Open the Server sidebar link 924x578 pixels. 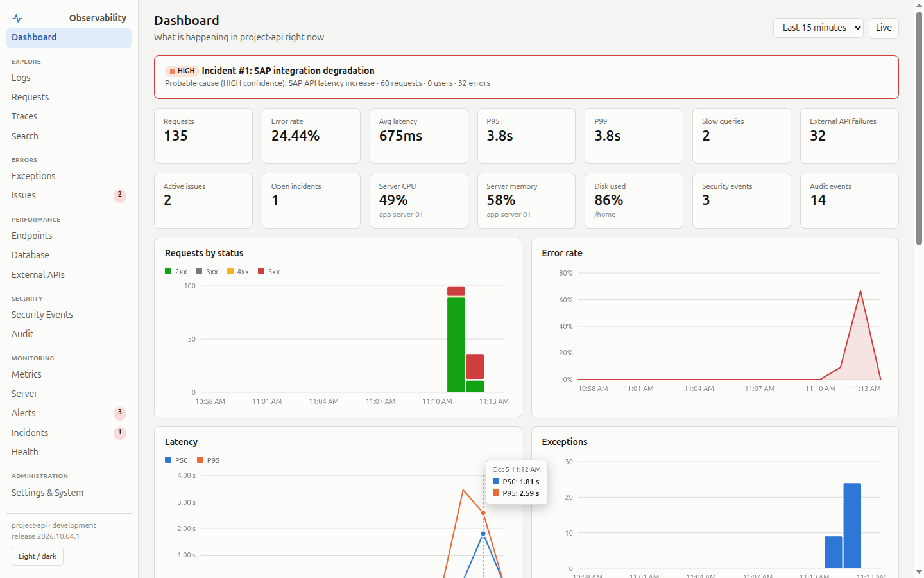[69, 394]
